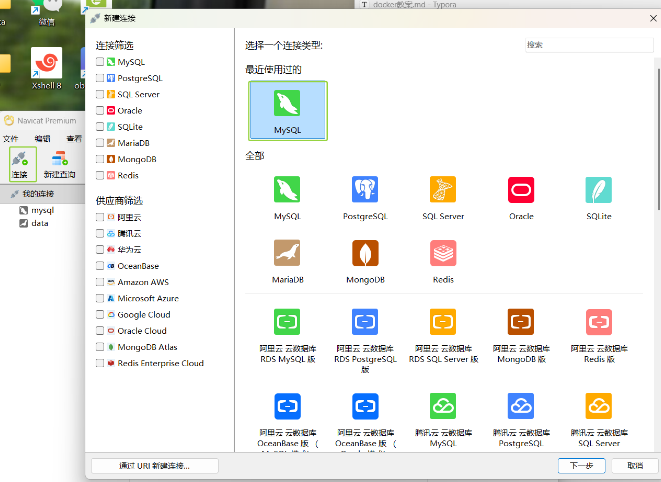Tick the MySQL connection filter checkbox
Image resolution: width=661 pixels, height=482 pixels.
[100, 62]
